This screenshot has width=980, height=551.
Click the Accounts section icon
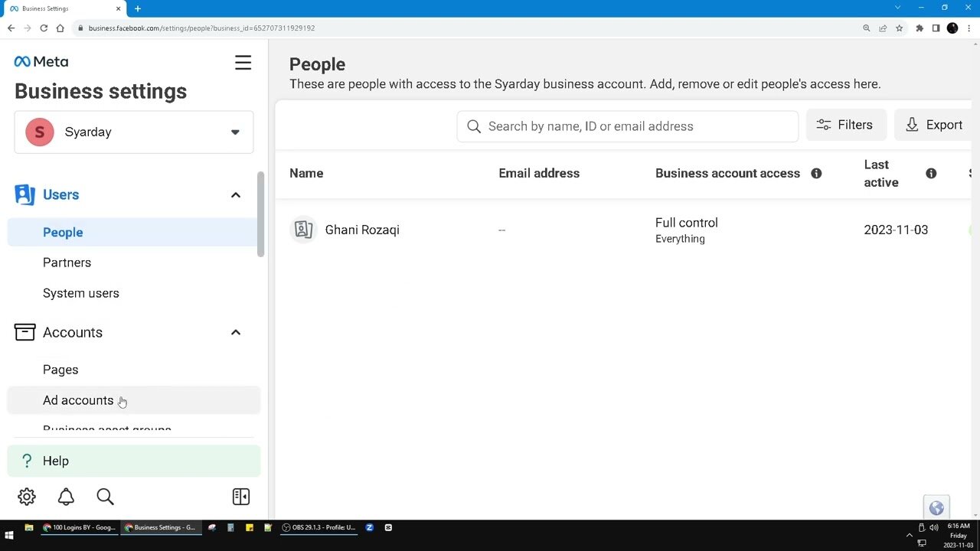click(x=24, y=331)
